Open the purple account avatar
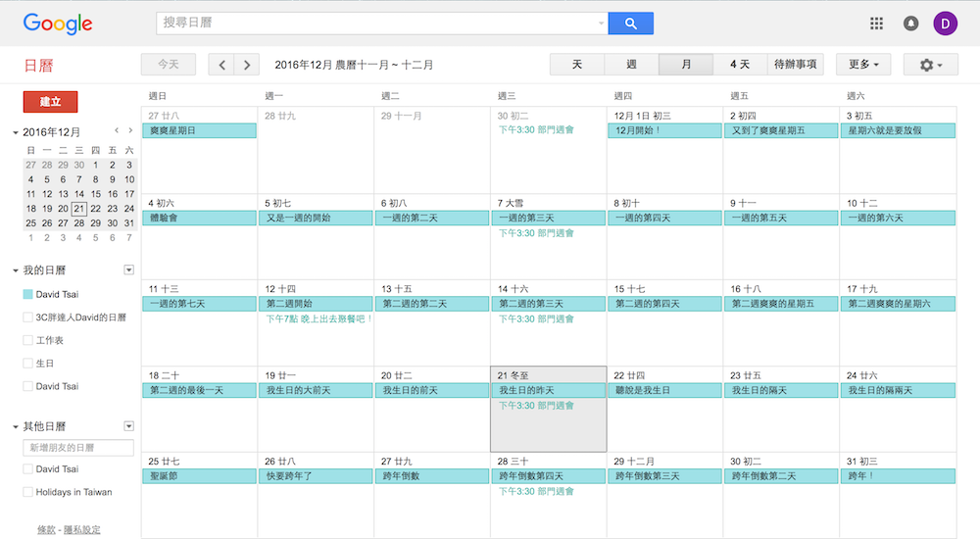The image size is (980, 539). tap(946, 24)
